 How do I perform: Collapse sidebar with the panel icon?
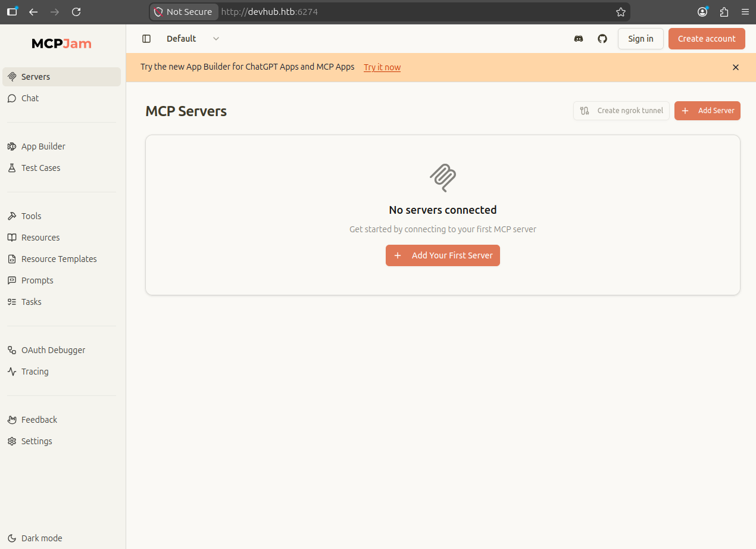pyautogui.click(x=146, y=39)
